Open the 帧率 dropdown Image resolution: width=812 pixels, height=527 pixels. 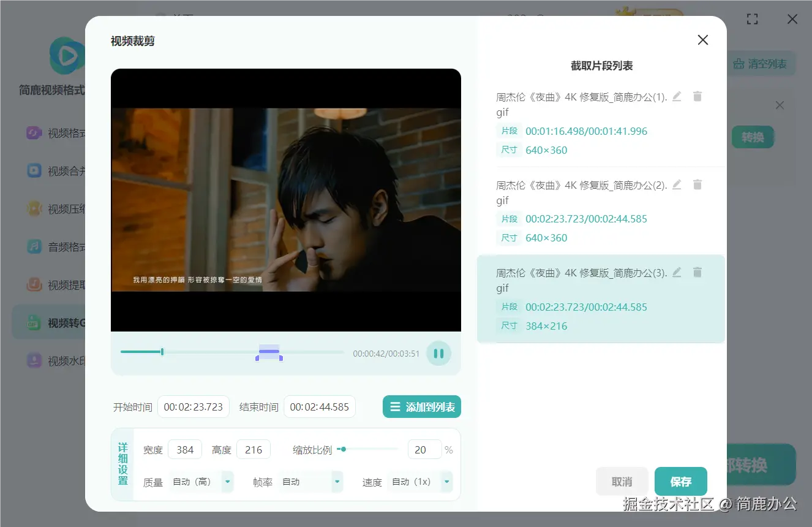click(310, 482)
